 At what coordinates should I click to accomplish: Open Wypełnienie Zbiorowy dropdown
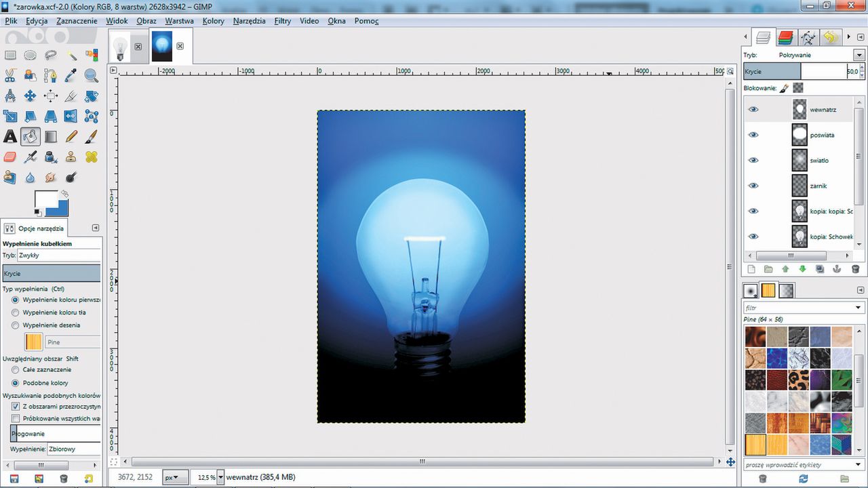pyautogui.click(x=74, y=449)
